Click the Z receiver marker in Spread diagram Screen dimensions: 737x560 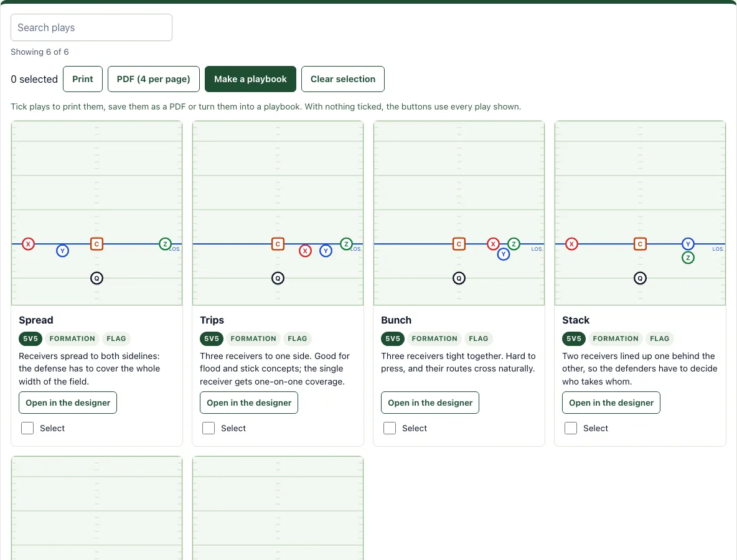click(x=165, y=244)
